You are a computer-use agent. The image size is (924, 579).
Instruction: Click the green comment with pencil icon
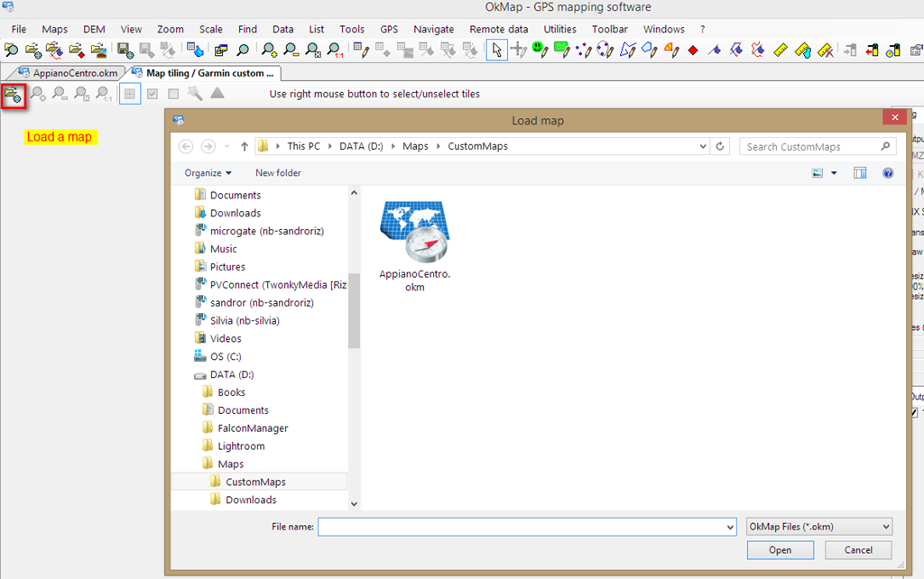[x=561, y=51]
